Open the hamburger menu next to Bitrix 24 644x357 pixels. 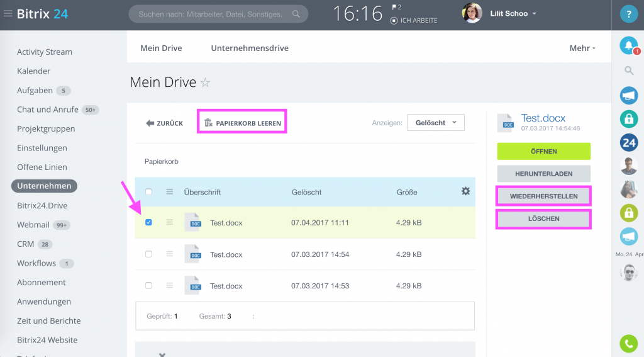(8, 14)
